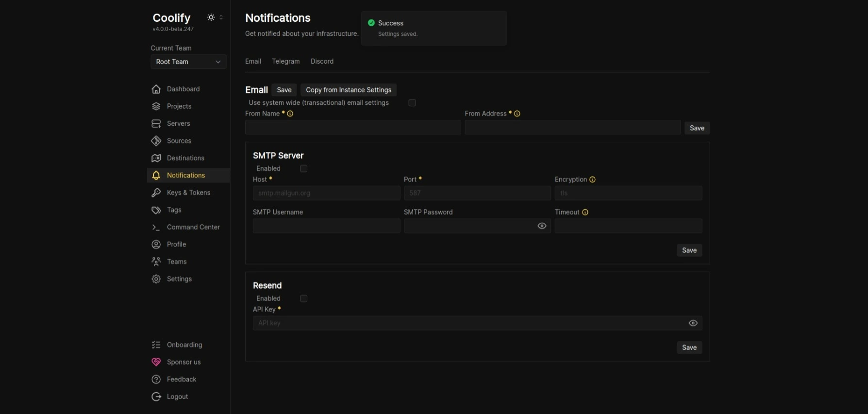Click info icon next to Encryption

(x=592, y=180)
